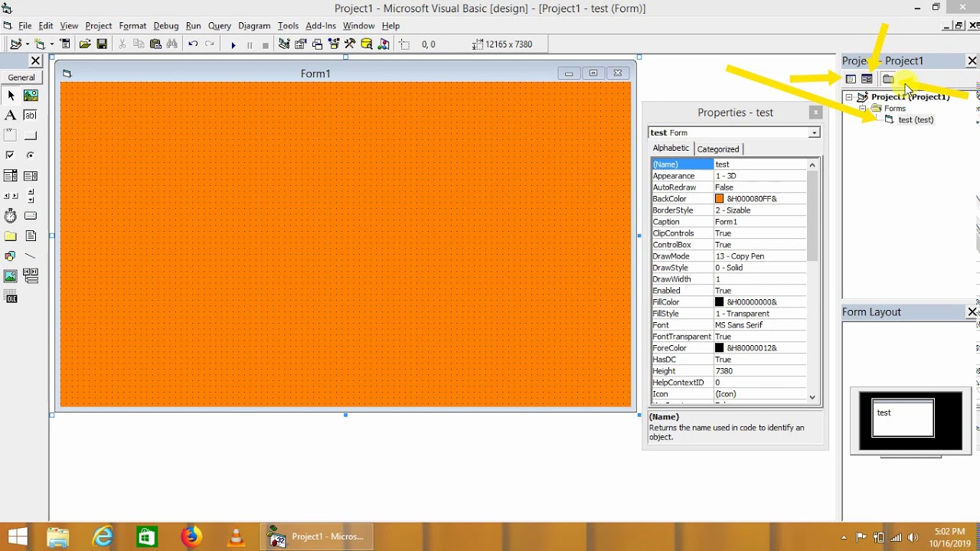Click test form thumbnail in Form Layout
Image resolution: width=980 pixels, height=551 pixels.
903,418
